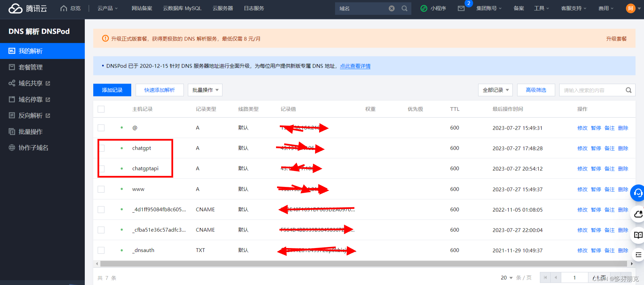
Task: Go to the previous page arrow
Action: [x=555, y=277]
